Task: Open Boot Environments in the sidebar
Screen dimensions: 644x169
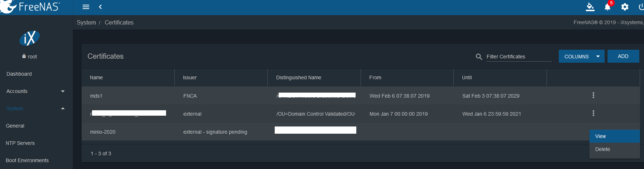Action: pyautogui.click(x=27, y=160)
